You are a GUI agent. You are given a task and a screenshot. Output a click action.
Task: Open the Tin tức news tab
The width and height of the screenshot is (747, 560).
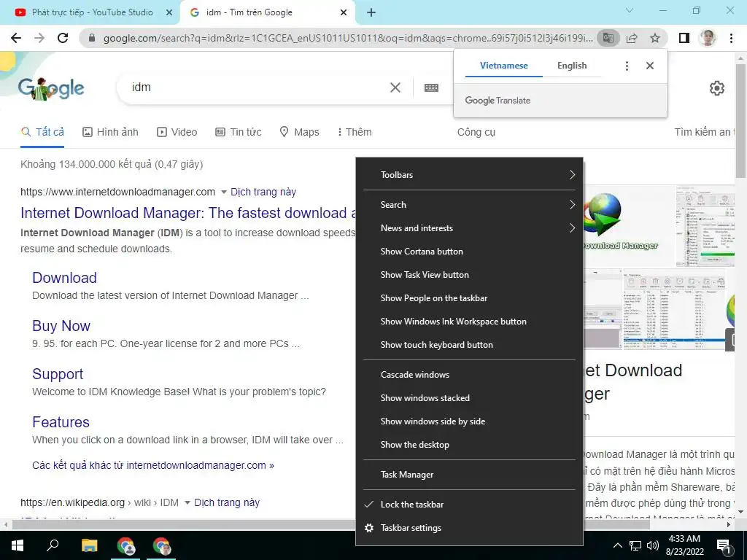click(x=239, y=132)
